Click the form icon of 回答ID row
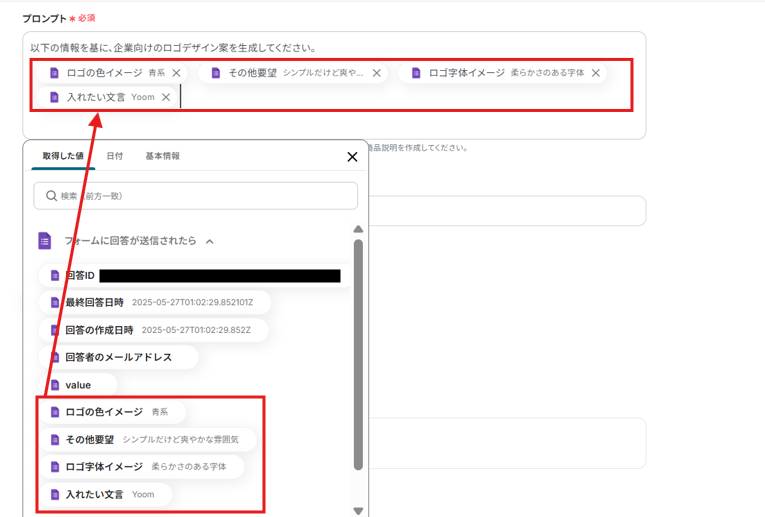The image size is (765, 517). click(55, 276)
